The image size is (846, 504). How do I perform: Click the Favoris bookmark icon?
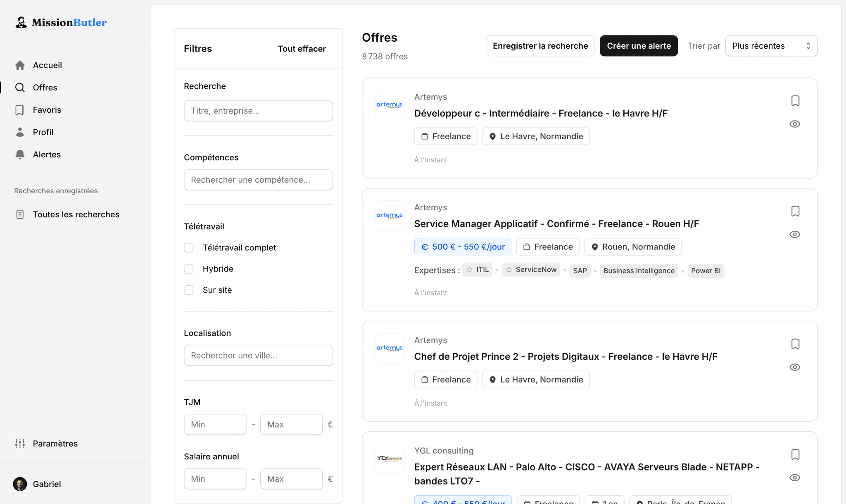coord(20,110)
